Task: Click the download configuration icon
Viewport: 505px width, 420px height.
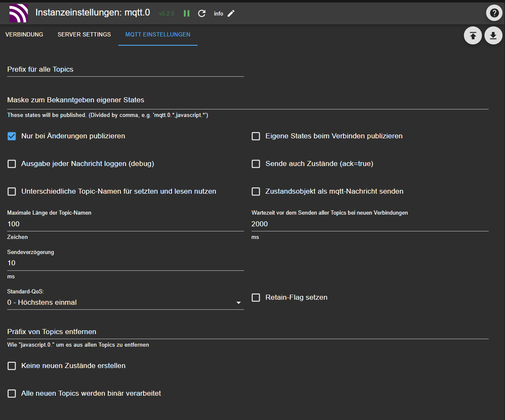Action: (493, 36)
